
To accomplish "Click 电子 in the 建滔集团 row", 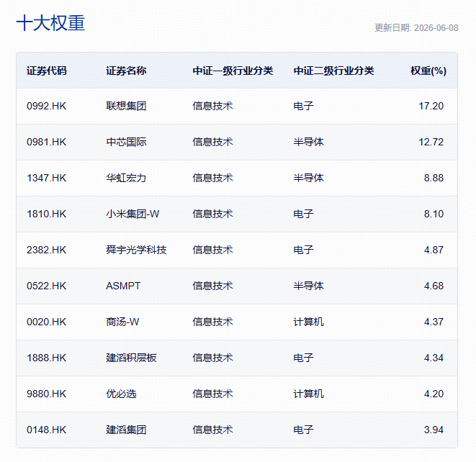I will click(303, 430).
